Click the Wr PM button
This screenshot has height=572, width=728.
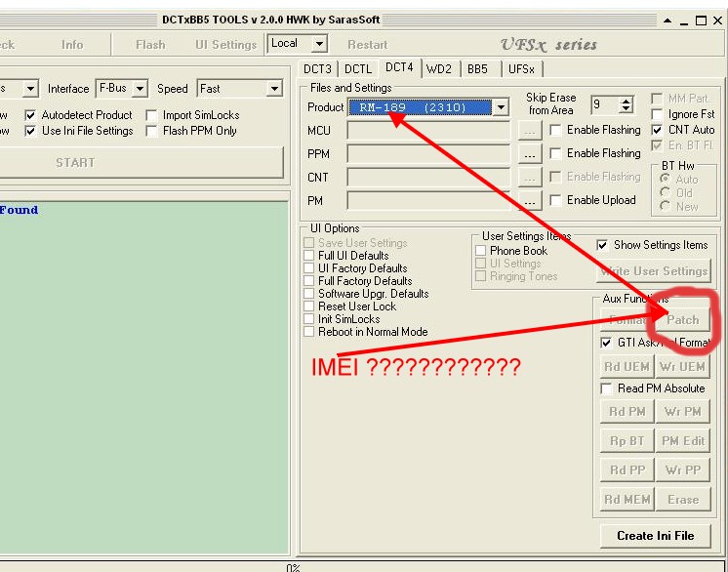coord(682,412)
